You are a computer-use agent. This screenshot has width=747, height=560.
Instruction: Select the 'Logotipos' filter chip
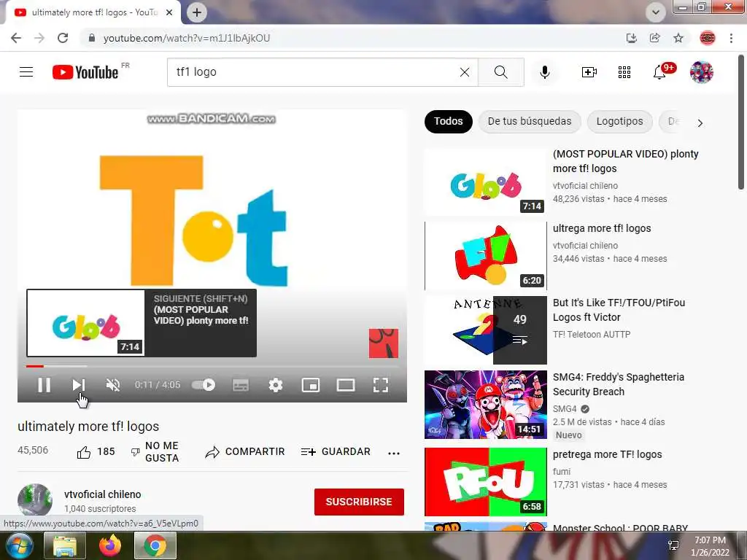click(619, 122)
